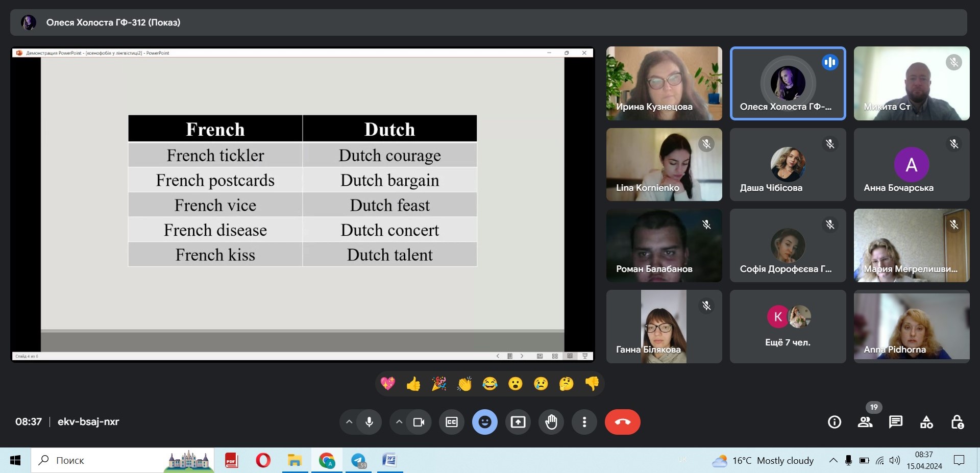Raise hand in the meeting
This screenshot has width=980, height=473.
pyautogui.click(x=551, y=422)
